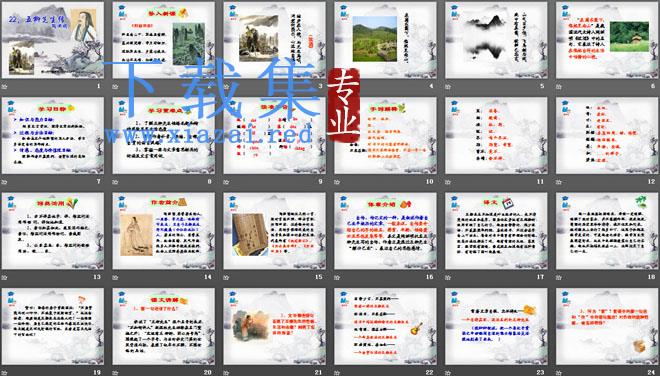Viewport: 660px width, 376px height.
Task: Choose slide 8 thumbnail in the sorter
Action: point(163,136)
